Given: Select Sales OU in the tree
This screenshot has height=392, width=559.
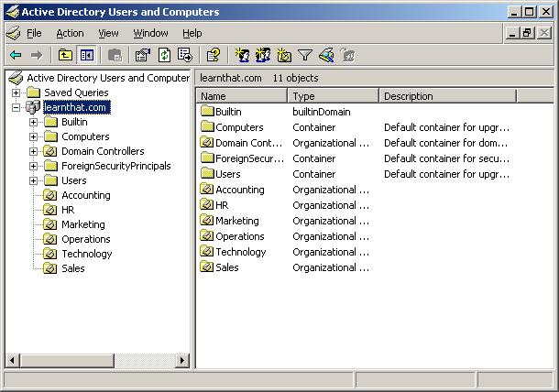Looking at the screenshot, I should coord(73,268).
